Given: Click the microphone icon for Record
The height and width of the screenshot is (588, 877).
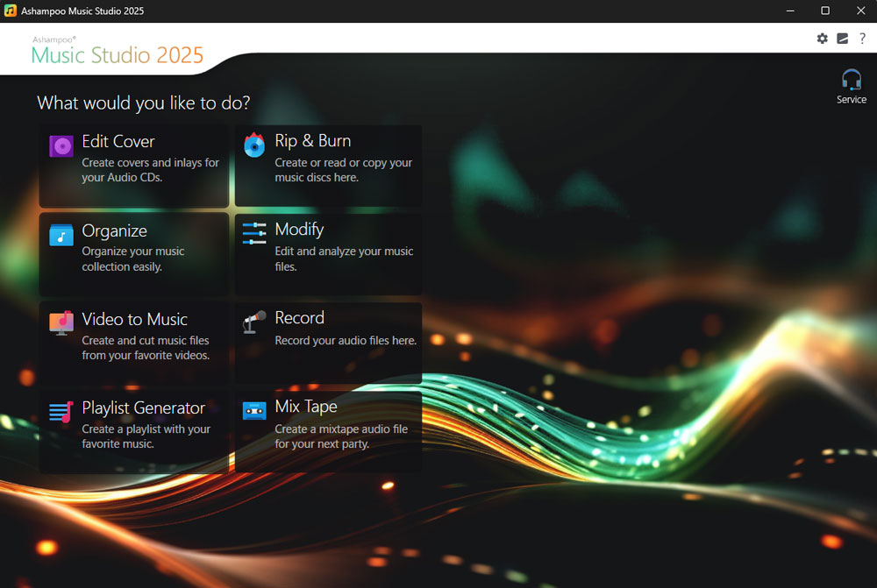Looking at the screenshot, I should (x=254, y=322).
